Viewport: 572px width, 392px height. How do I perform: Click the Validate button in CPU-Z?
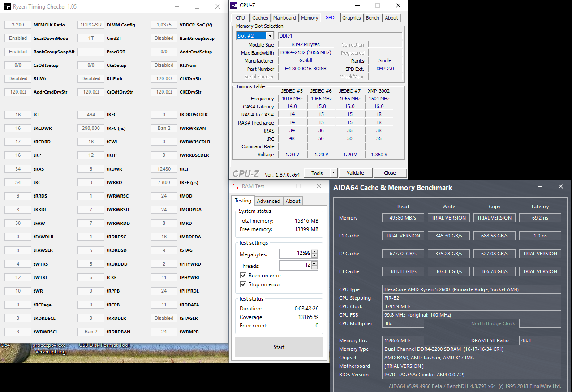(x=355, y=173)
